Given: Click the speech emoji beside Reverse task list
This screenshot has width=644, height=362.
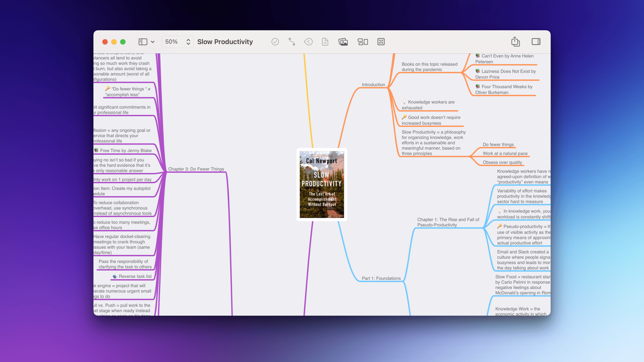Looking at the screenshot, I should point(115,276).
